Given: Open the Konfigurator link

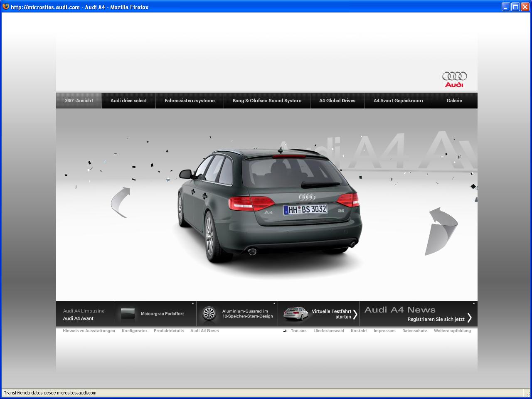Looking at the screenshot, I should (x=134, y=331).
